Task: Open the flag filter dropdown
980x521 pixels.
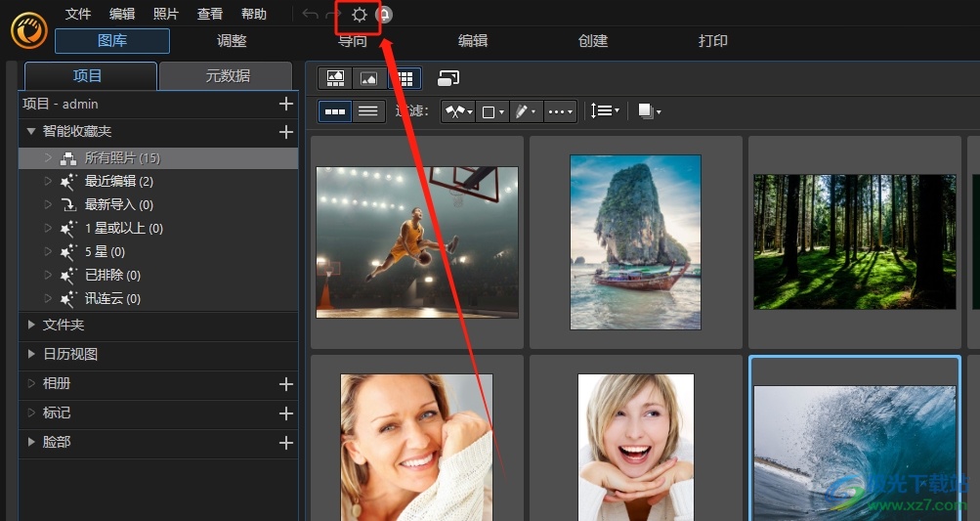Action: 458,112
